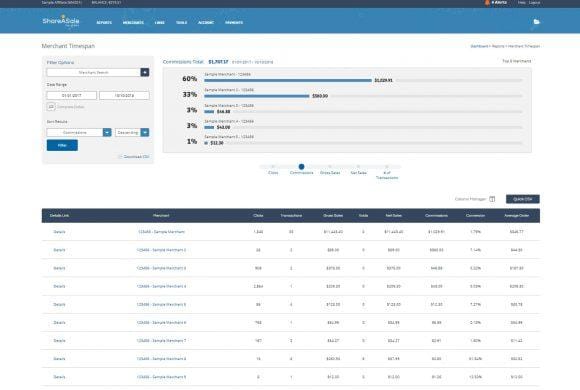Click the ShareASale logo
The width and height of the screenshot is (580, 390).
coord(61,21)
